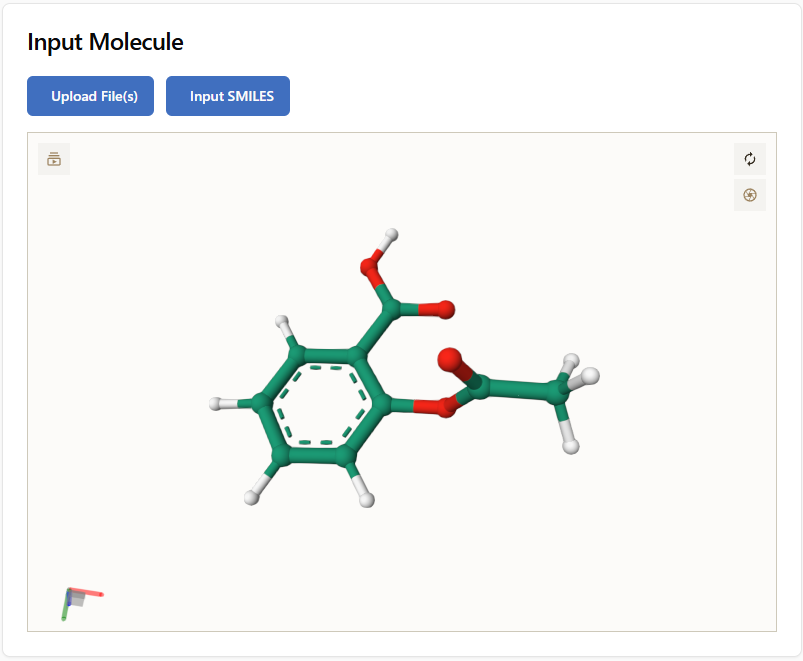Image resolution: width=803 pixels, height=661 pixels.
Task: Pick the ester oxygen attached to the ring
Action: (x=444, y=407)
